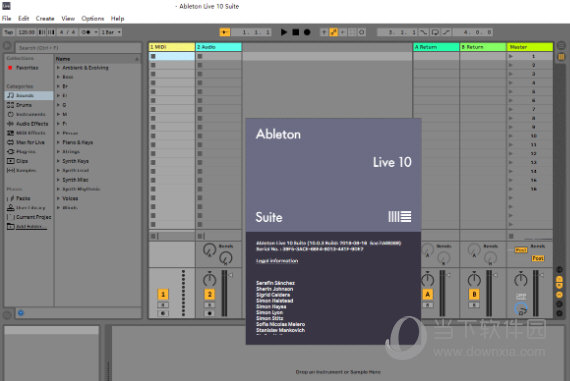Click the Add Folder icon
The height and width of the screenshot is (381, 570).
(11, 226)
